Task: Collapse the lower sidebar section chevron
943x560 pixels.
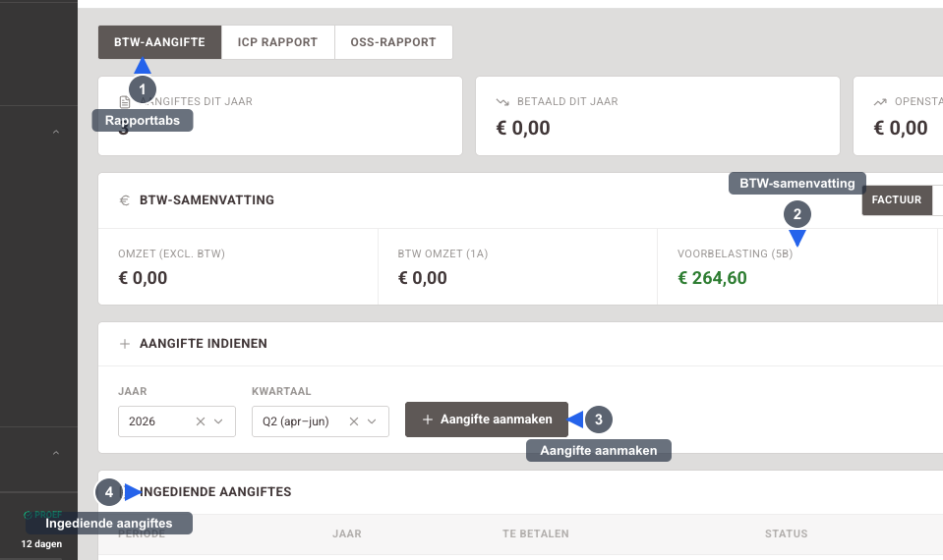Action: pyautogui.click(x=56, y=453)
